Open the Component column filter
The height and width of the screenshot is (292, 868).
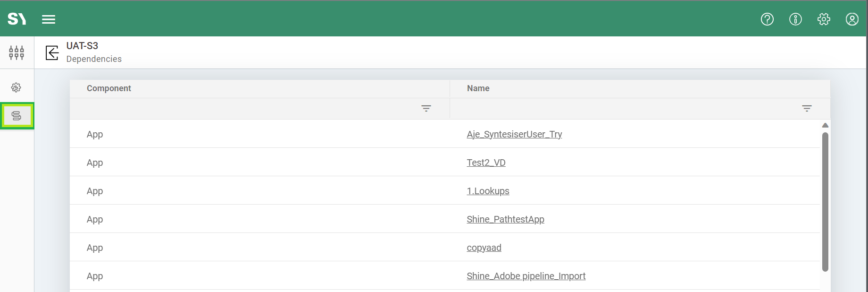[426, 109]
